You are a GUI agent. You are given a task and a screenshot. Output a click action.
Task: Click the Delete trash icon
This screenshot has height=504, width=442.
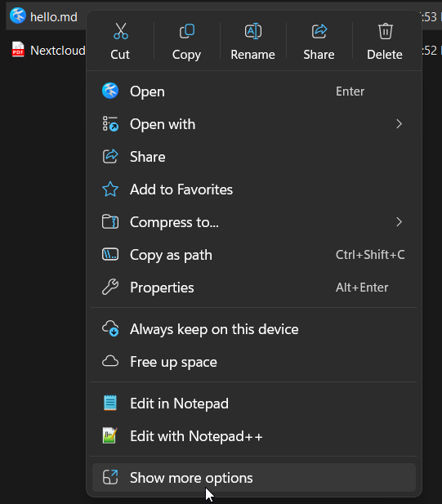[385, 31]
